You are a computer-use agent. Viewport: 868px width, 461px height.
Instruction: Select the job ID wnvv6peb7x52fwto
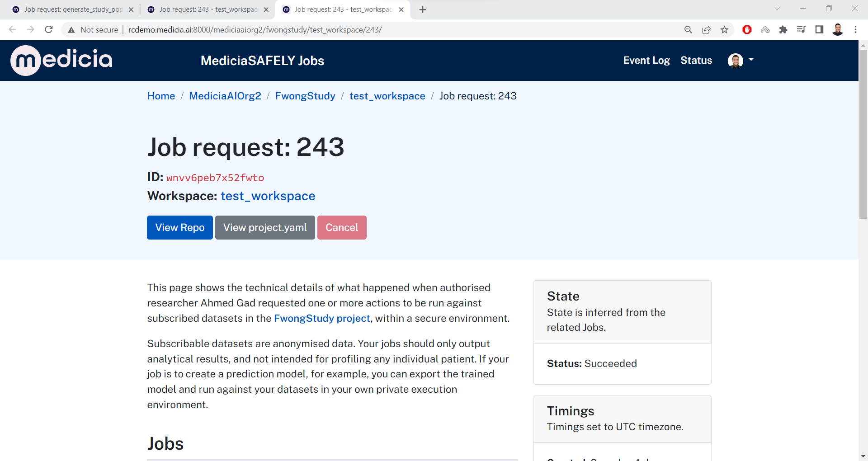pos(215,178)
